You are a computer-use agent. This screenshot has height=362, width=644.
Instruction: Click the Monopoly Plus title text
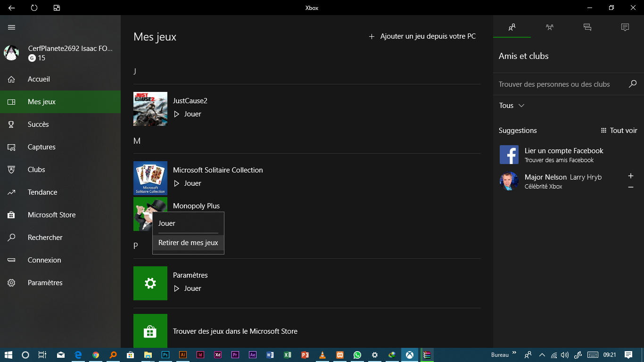(196, 206)
